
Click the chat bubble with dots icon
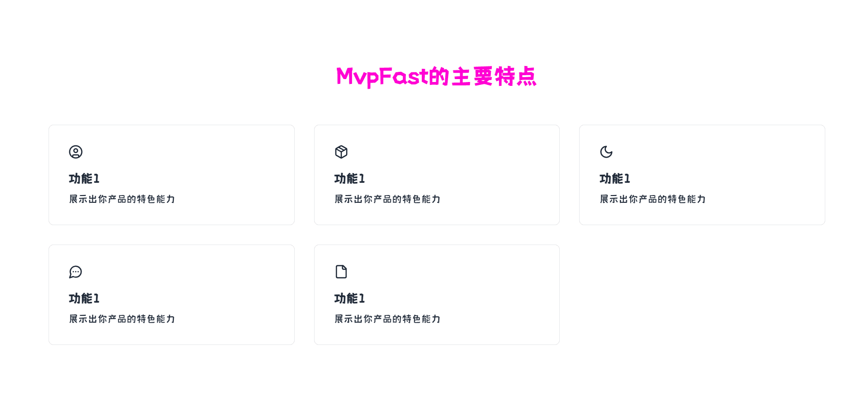76,272
